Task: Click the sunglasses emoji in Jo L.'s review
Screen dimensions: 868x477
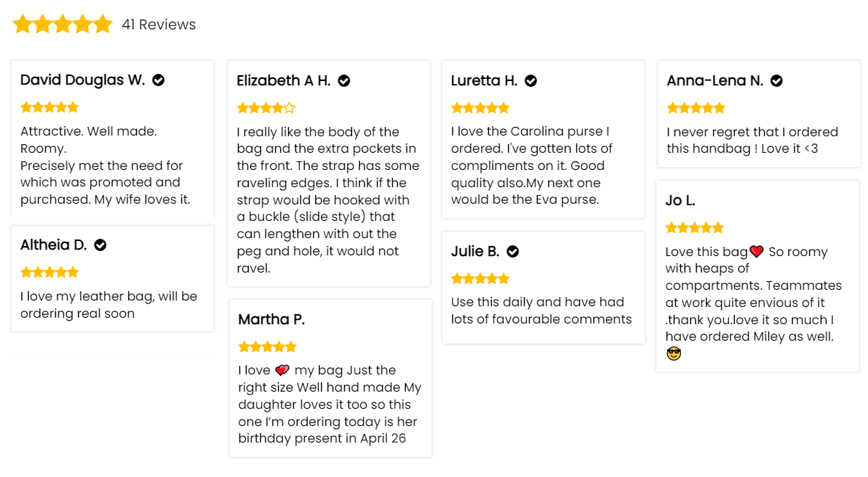Action: [x=674, y=354]
